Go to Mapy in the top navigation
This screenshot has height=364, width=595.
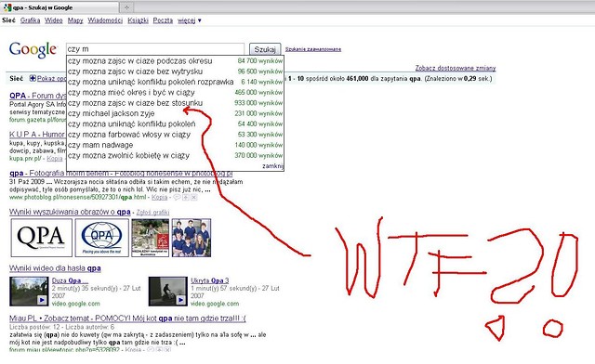tap(75, 20)
